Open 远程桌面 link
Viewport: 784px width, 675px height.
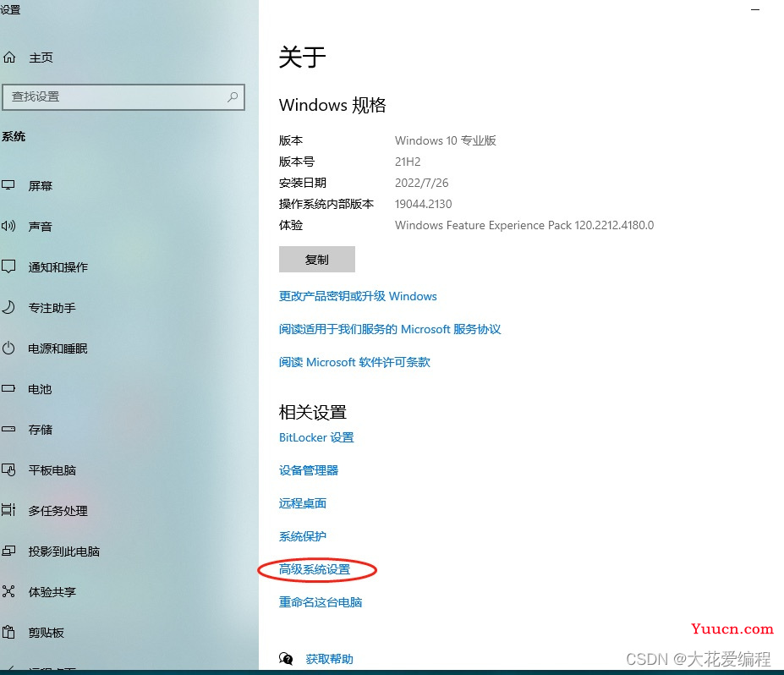[x=303, y=503]
